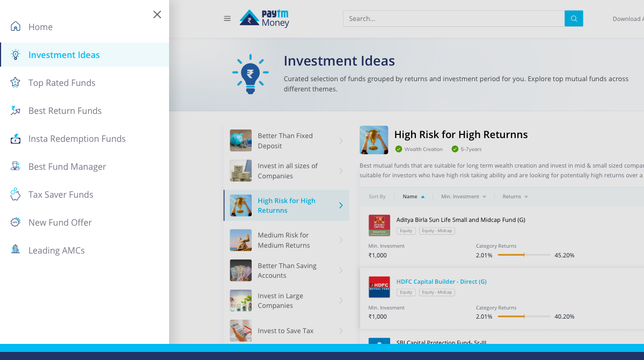Image resolution: width=644 pixels, height=360 pixels.
Task: Open the hamburger menu icon
Action: click(228, 18)
